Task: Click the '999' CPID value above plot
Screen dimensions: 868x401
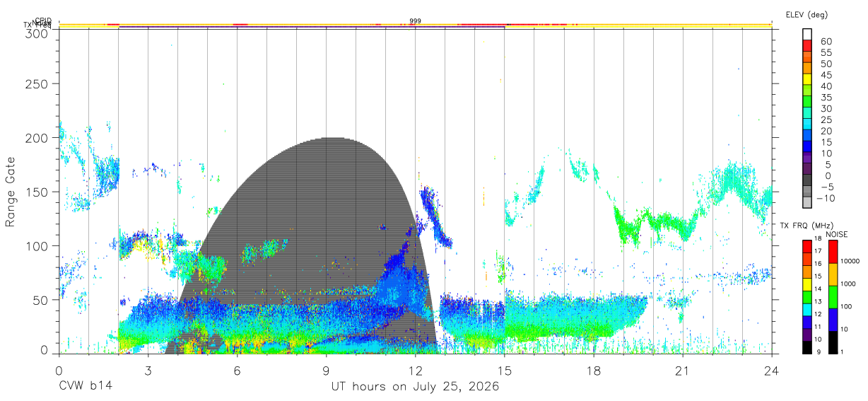Action: coord(416,21)
